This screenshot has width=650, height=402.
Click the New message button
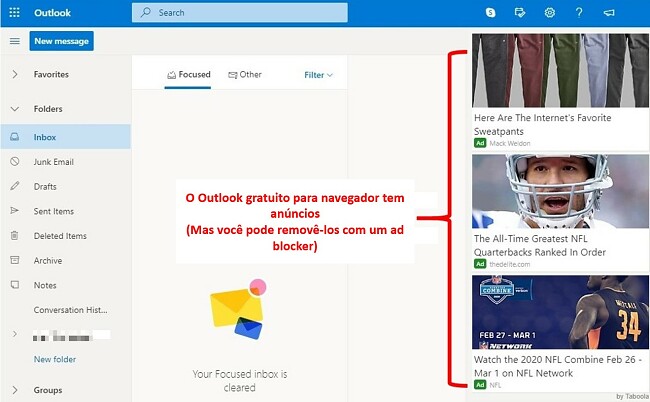(61, 41)
